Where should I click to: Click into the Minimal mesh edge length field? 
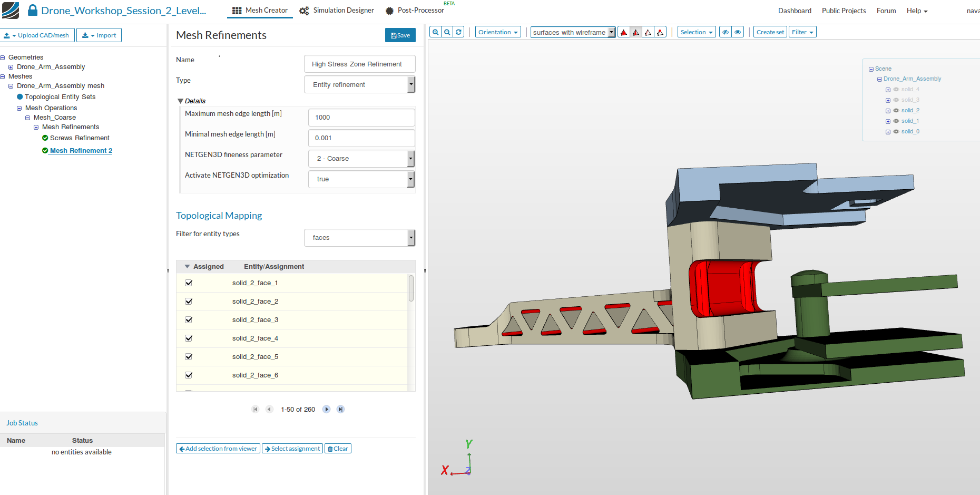click(361, 138)
